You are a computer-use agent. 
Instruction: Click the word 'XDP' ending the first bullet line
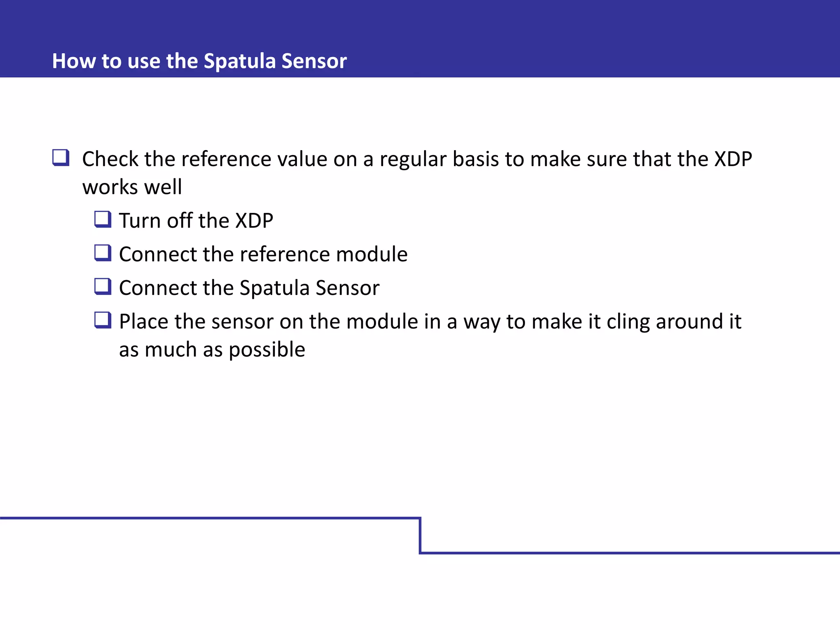[x=733, y=159]
